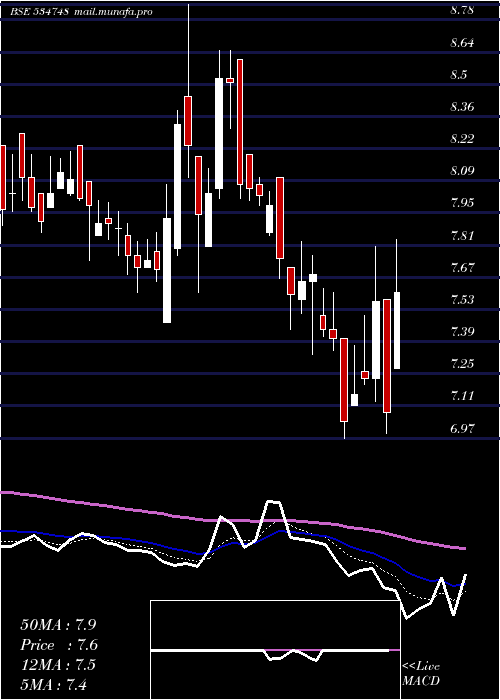
Task: Click the 8.09 price axis label
Action: (x=462, y=171)
